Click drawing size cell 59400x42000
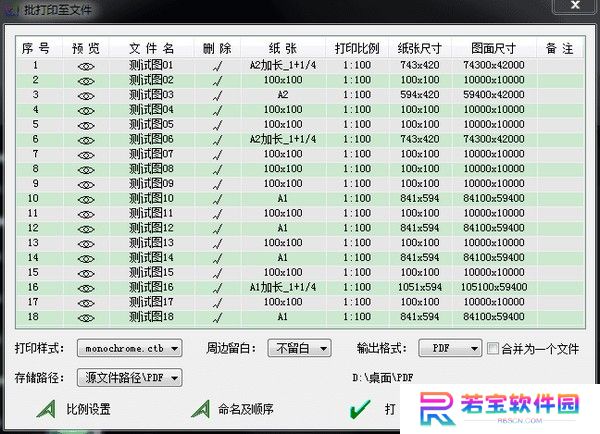Viewport: 600px width, 434px height. point(494,95)
